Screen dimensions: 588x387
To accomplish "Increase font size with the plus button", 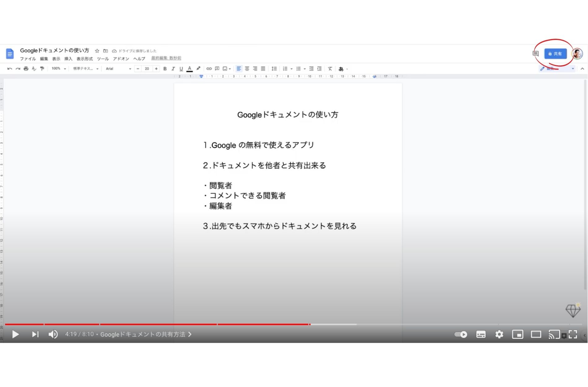I will point(156,69).
